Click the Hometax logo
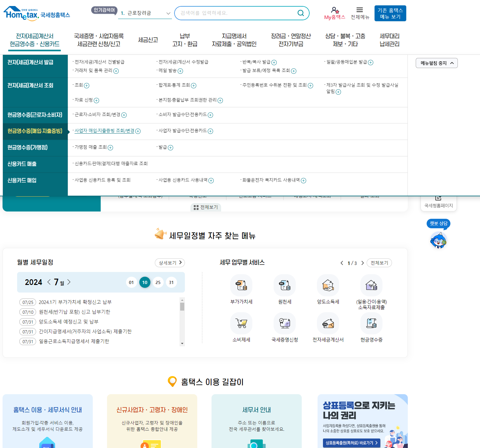This screenshot has height=448, width=480. point(37,14)
